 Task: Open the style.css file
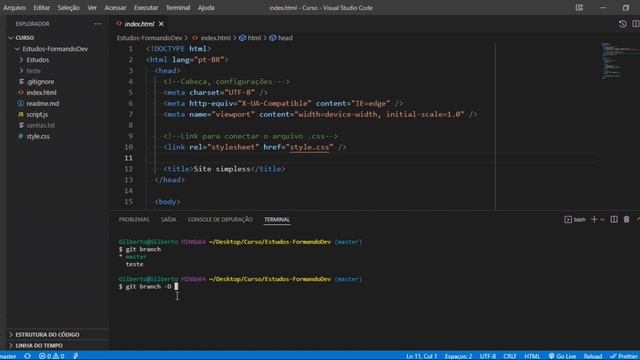38,136
